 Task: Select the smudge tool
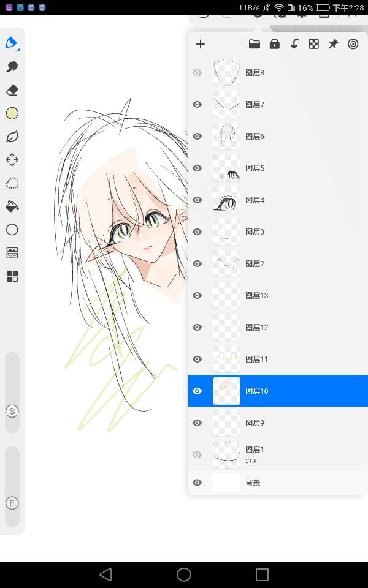(12, 67)
